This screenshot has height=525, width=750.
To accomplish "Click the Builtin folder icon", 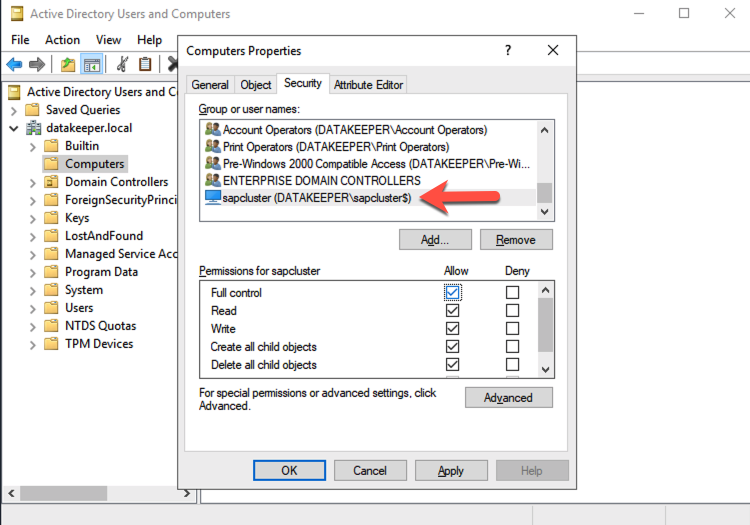I will point(51,146).
